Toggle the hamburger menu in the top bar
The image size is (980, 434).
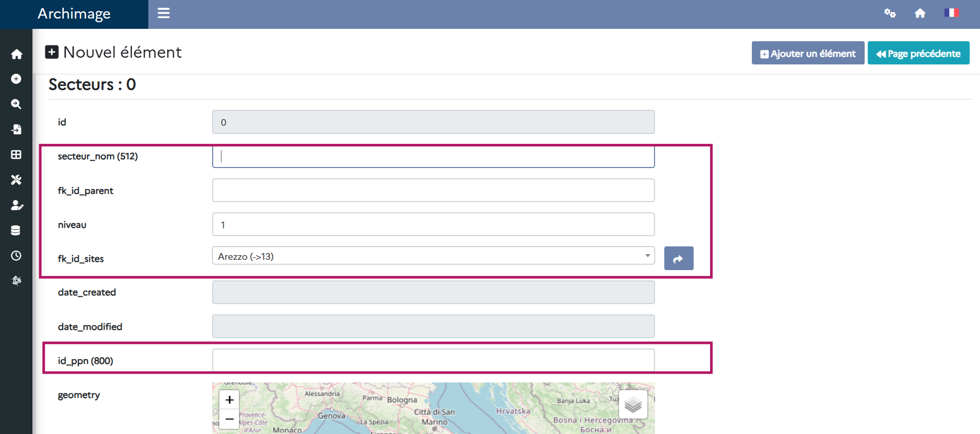(x=164, y=13)
